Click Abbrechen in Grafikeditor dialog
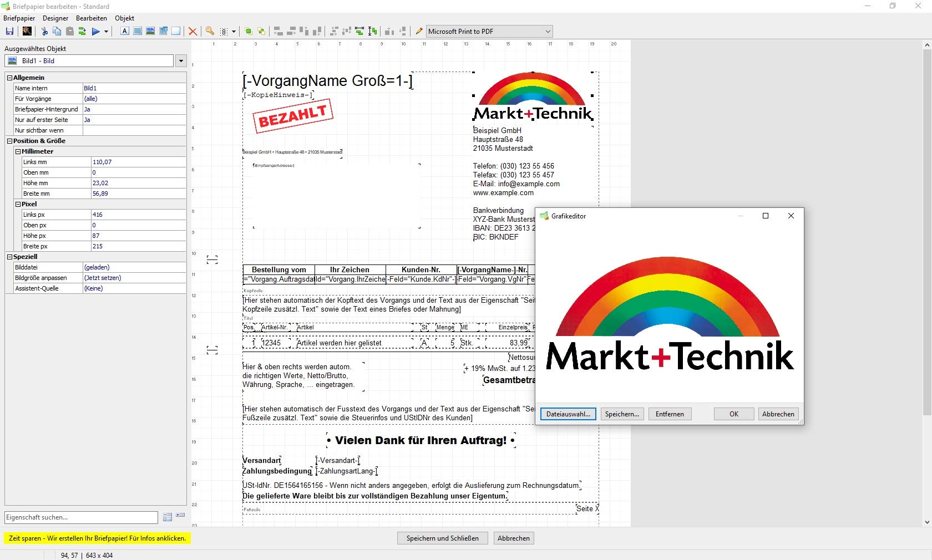The image size is (932, 560). pyautogui.click(x=778, y=414)
